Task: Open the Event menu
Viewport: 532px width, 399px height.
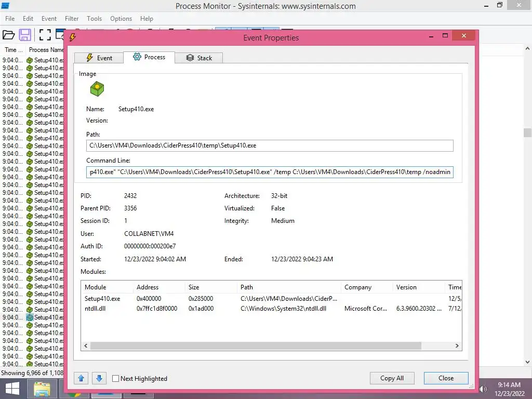Action: coord(49,19)
